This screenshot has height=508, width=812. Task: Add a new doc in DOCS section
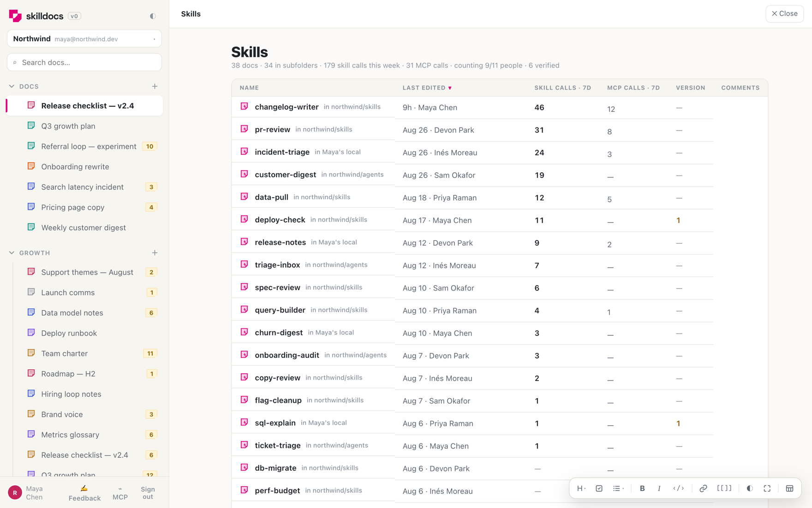(155, 86)
